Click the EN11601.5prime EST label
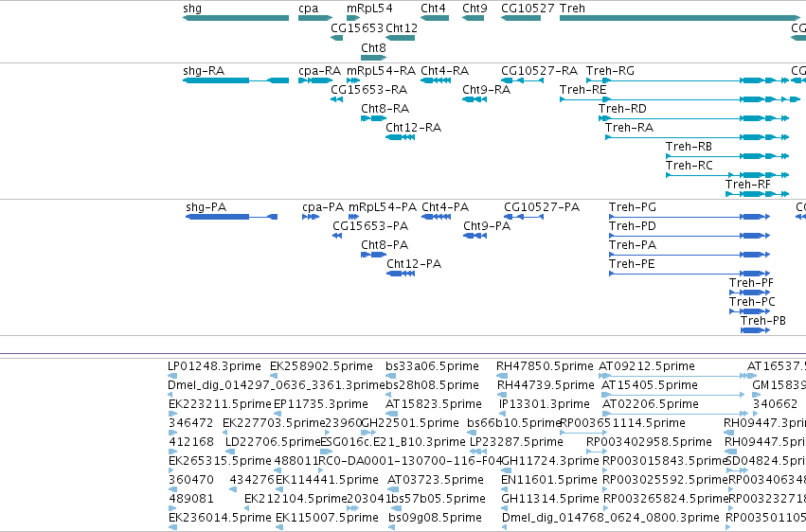The width and height of the screenshot is (806, 532). [x=549, y=480]
